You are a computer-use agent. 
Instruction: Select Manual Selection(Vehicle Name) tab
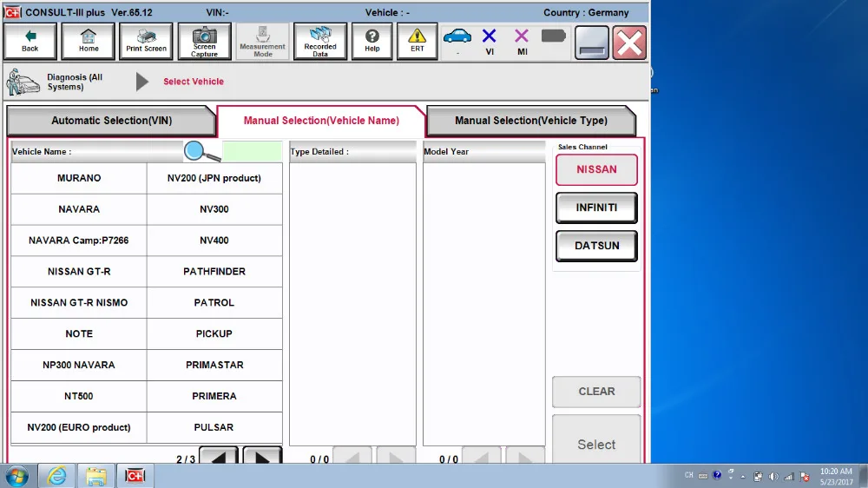point(321,120)
